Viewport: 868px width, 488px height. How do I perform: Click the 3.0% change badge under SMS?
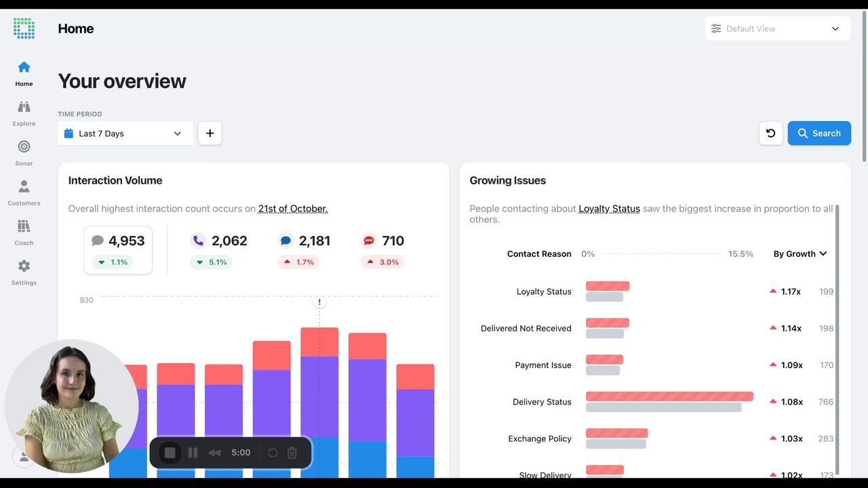click(x=382, y=262)
